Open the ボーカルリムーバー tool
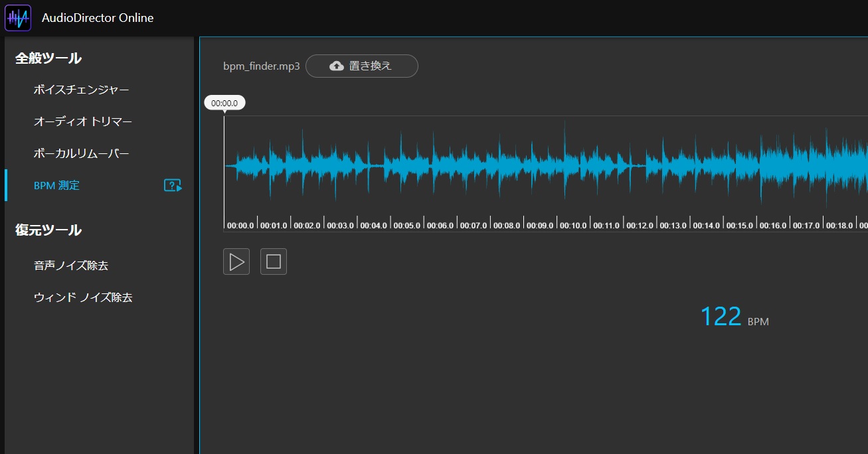 [82, 153]
